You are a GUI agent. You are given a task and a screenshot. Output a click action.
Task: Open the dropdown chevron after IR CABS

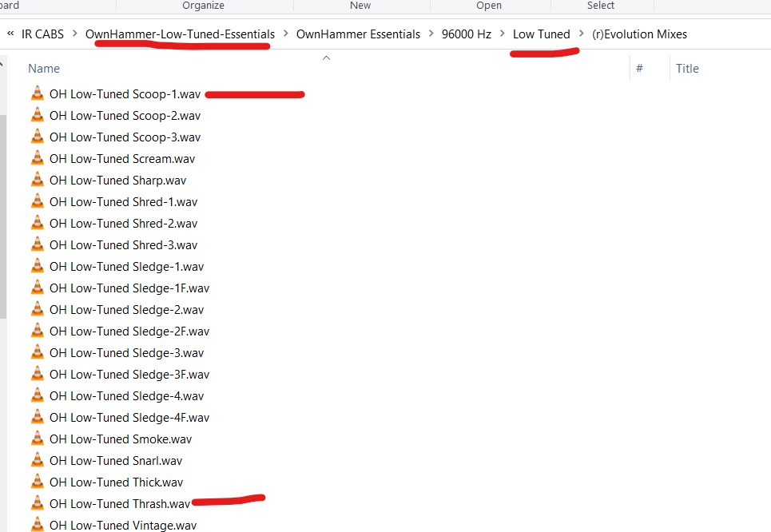(x=75, y=34)
